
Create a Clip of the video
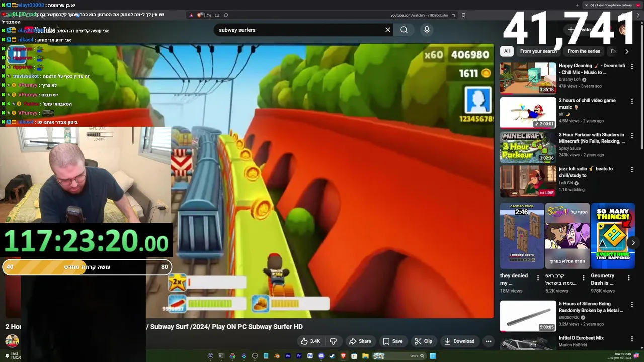pos(423,341)
